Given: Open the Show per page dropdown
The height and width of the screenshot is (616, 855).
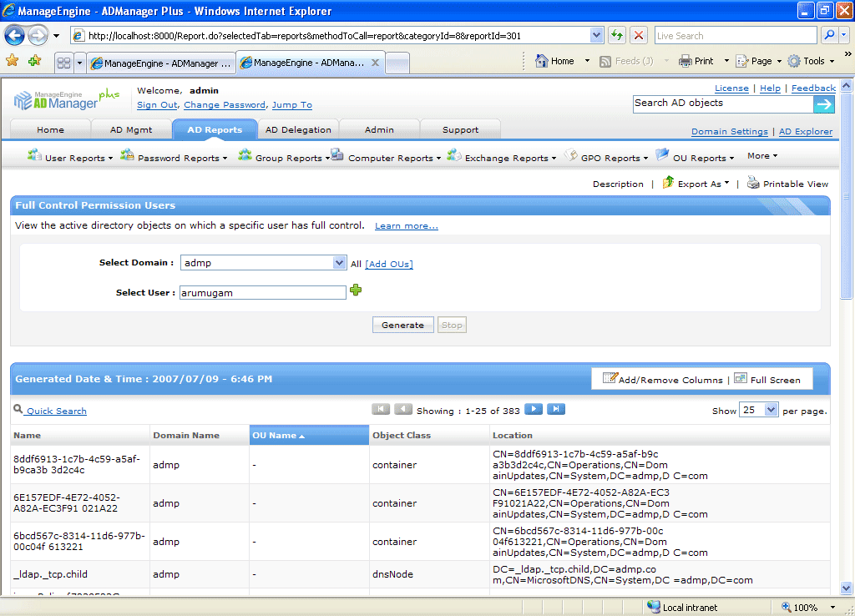Looking at the screenshot, I should pos(758,410).
